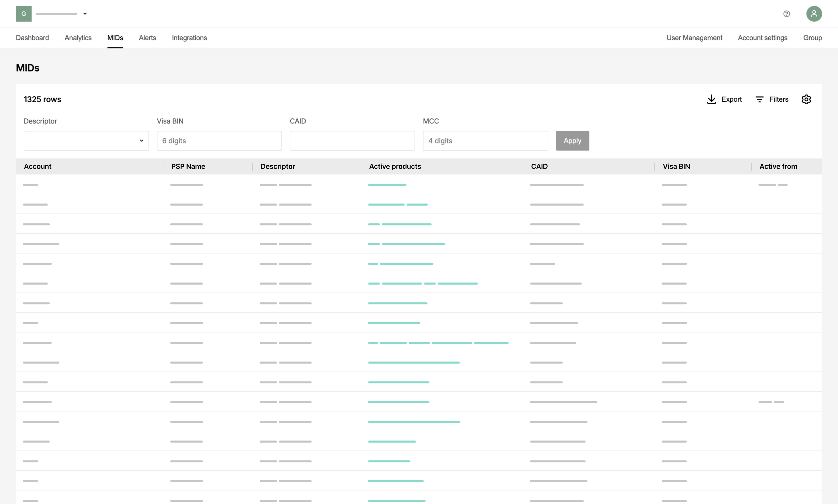This screenshot has width=838, height=504.
Task: Click the MIDs page heading
Action: tap(28, 68)
